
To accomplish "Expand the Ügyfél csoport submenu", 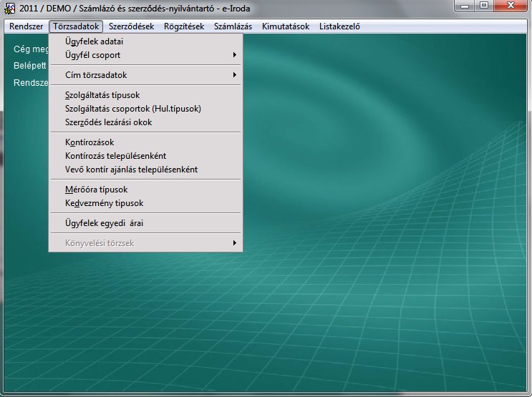I will tap(93, 55).
